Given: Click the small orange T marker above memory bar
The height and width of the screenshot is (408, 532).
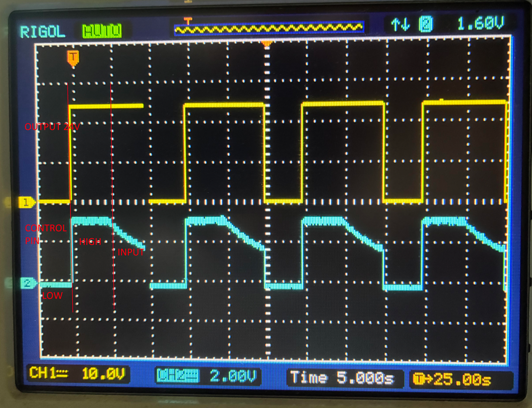Looking at the screenshot, I should pyautogui.click(x=188, y=21).
